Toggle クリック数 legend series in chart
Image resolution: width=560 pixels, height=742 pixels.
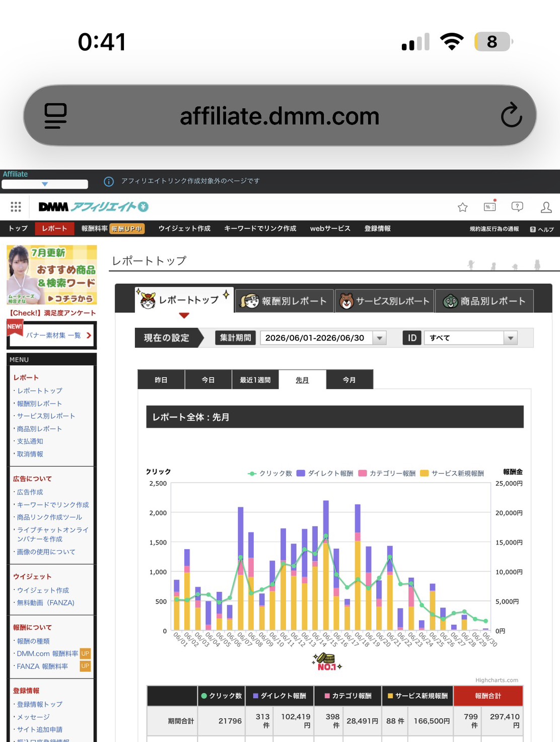coord(270,474)
